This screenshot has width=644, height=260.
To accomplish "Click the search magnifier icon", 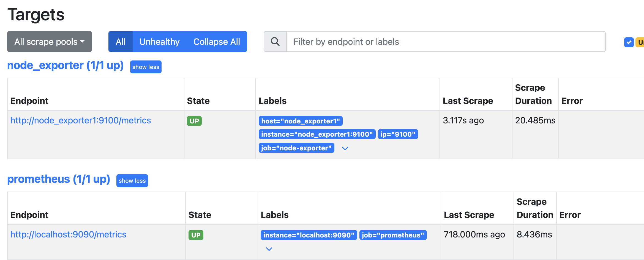I will [x=275, y=42].
